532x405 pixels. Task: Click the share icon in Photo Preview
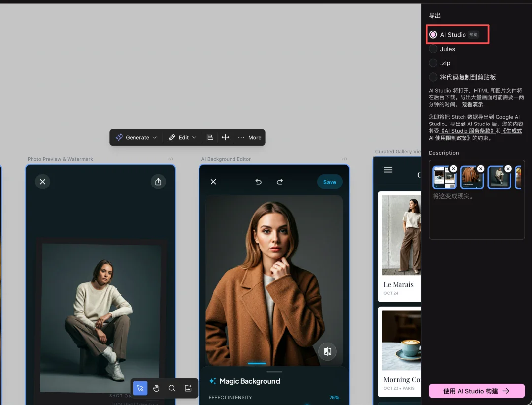[x=158, y=182]
